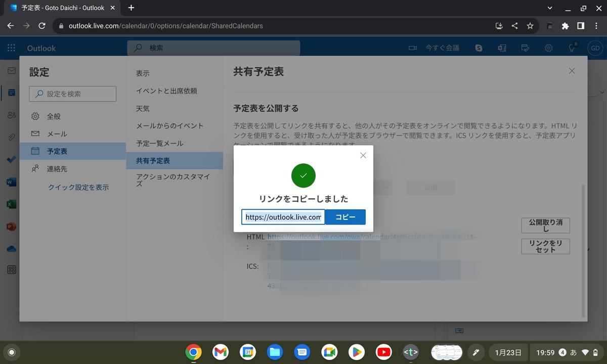This screenshot has height=364, width=607.
Task: Open the My Day task icon
Action: pyautogui.click(x=525, y=48)
